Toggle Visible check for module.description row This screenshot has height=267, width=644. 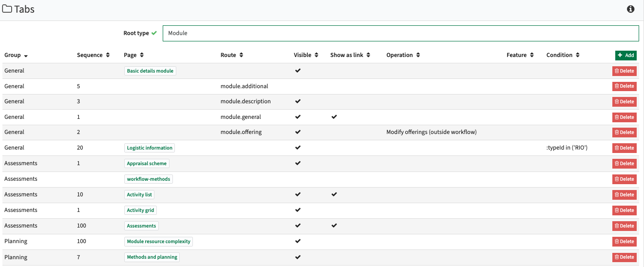(x=298, y=101)
